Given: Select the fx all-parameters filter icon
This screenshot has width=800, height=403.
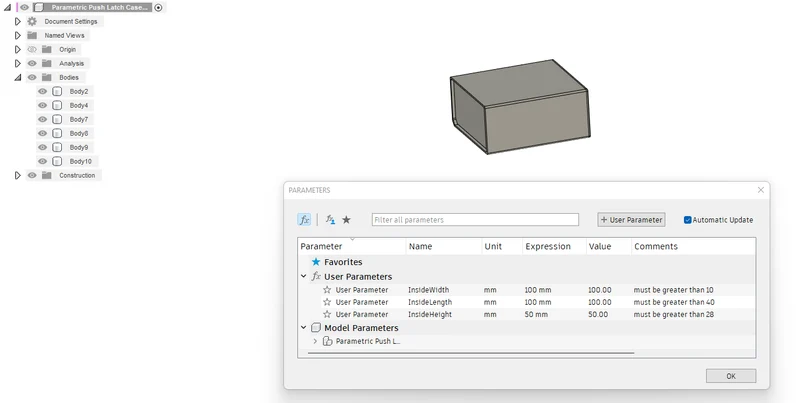Looking at the screenshot, I should coord(304,219).
